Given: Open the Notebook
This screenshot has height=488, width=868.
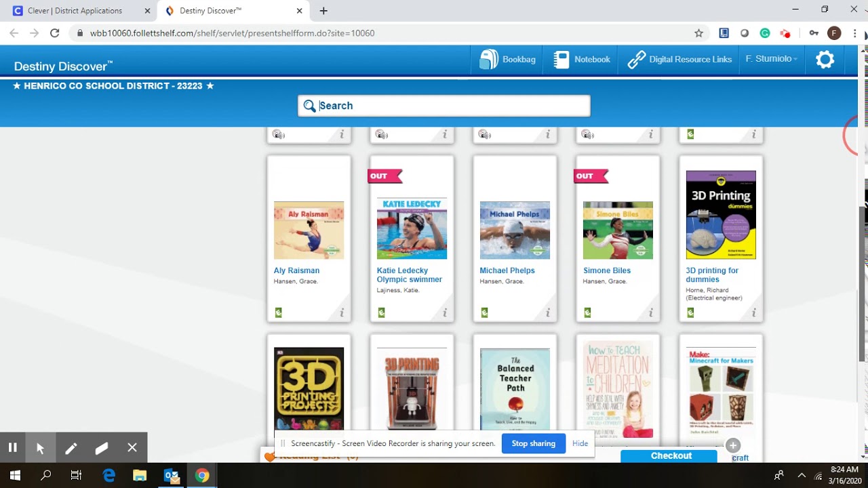Looking at the screenshot, I should 582,60.
